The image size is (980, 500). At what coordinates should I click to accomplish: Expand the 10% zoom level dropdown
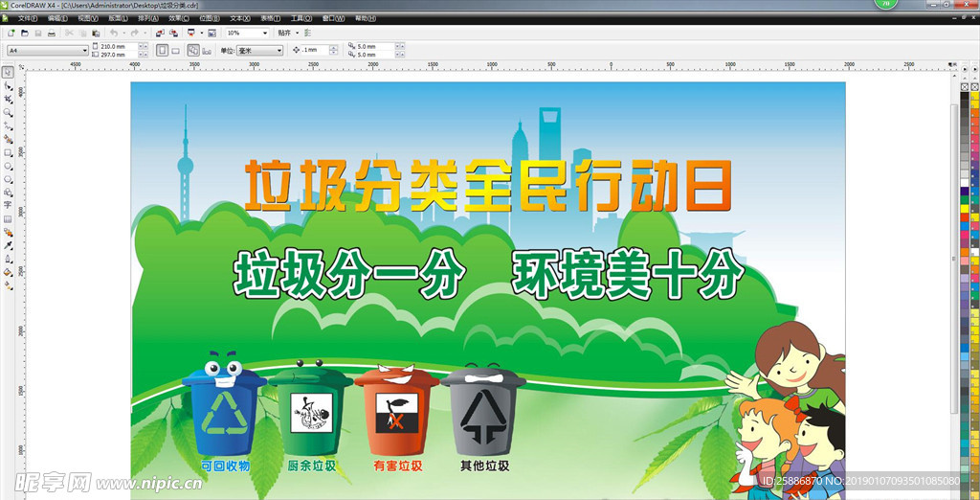(x=264, y=33)
